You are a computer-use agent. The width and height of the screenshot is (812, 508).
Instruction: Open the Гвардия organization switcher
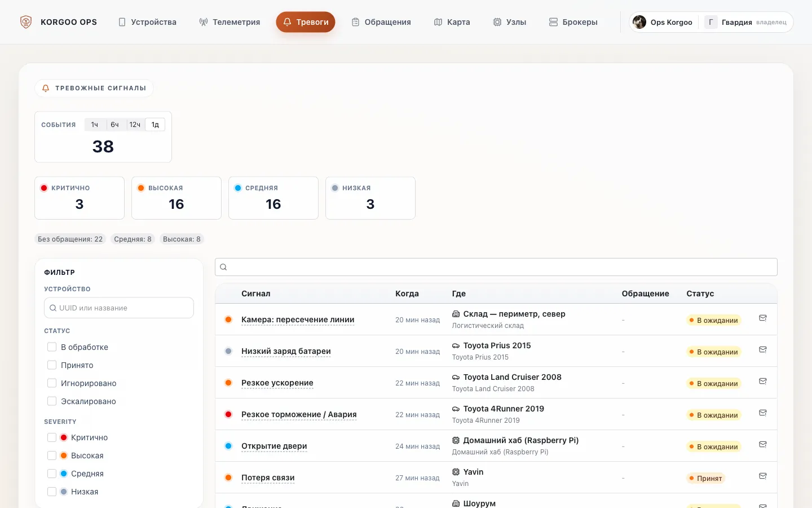tap(745, 22)
